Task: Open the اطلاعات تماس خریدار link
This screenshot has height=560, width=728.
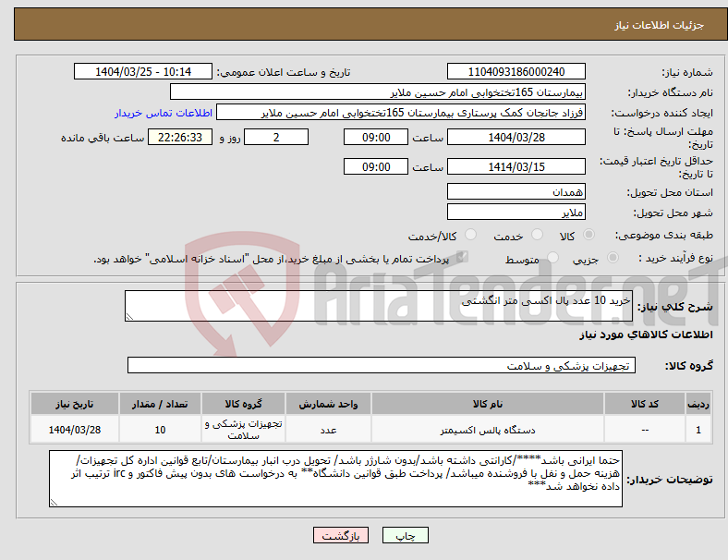Action: (x=164, y=113)
